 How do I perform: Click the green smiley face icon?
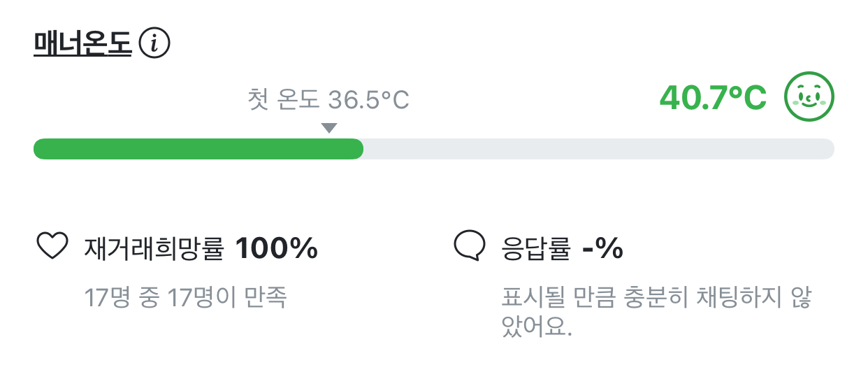[x=809, y=96]
